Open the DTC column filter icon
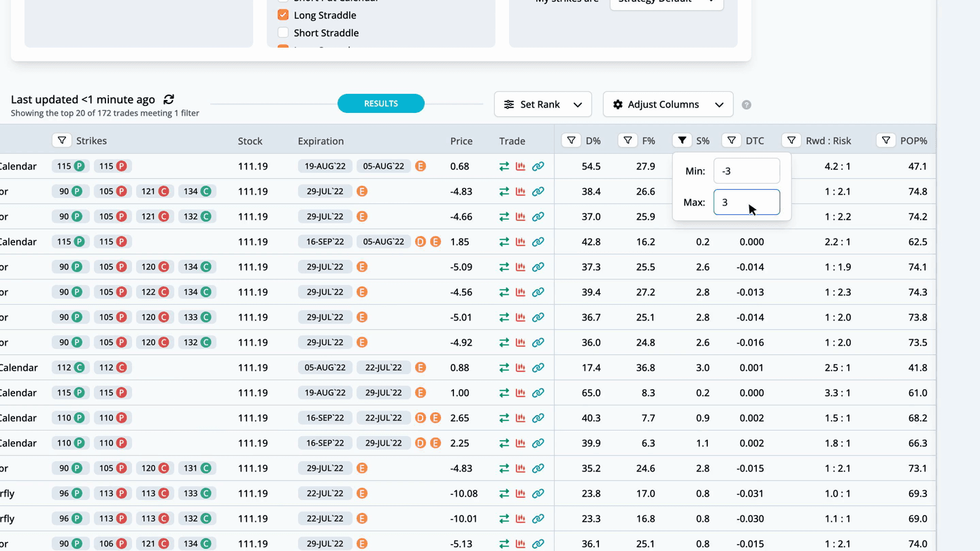Screen dimensions: 980x551 (731, 140)
